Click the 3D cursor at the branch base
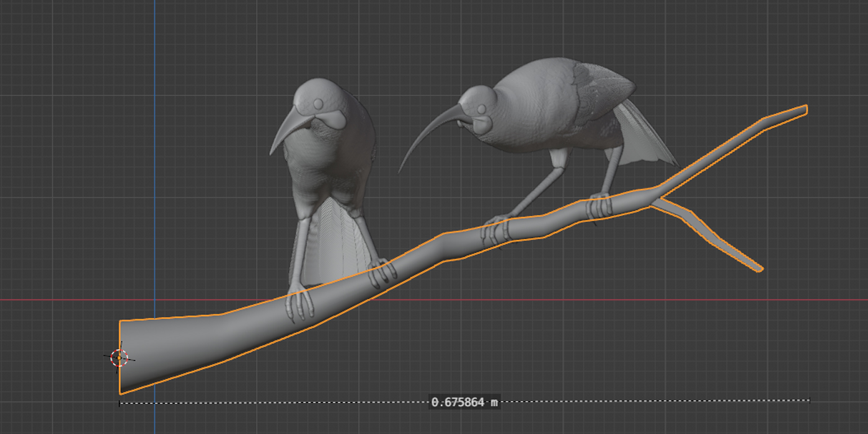Image resolution: width=868 pixels, height=434 pixels. (x=118, y=358)
